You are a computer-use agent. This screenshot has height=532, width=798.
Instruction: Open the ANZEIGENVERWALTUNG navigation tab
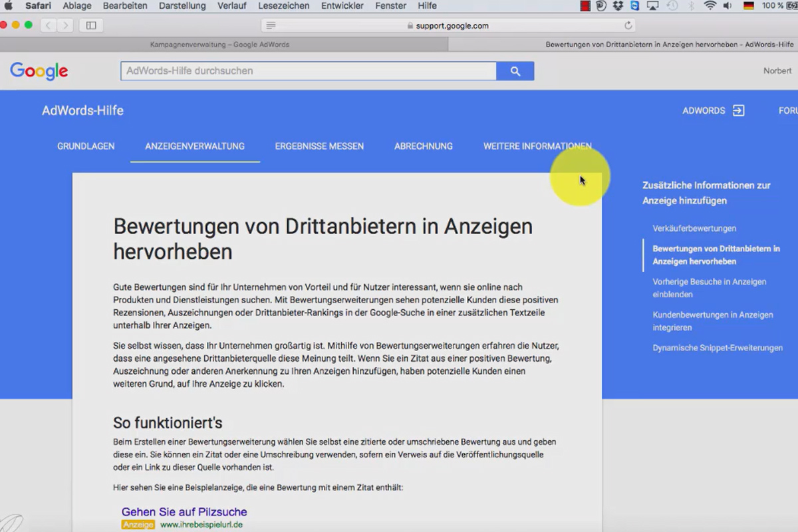click(x=195, y=146)
